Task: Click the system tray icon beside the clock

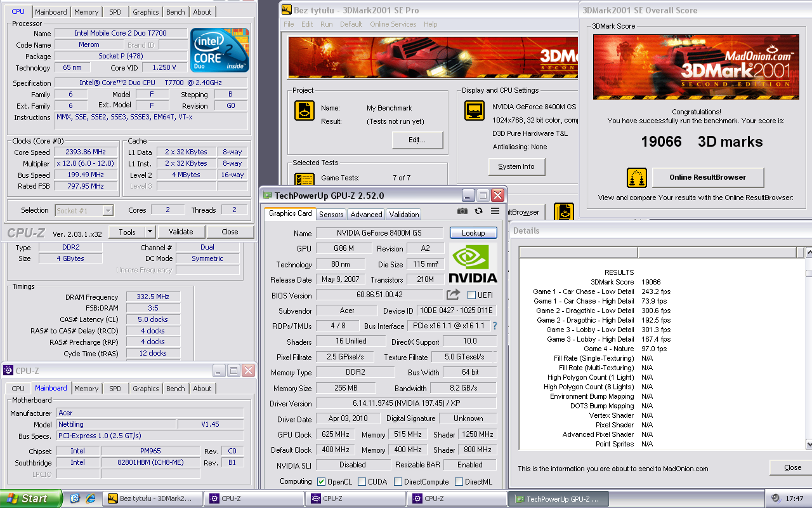Action: [776, 498]
